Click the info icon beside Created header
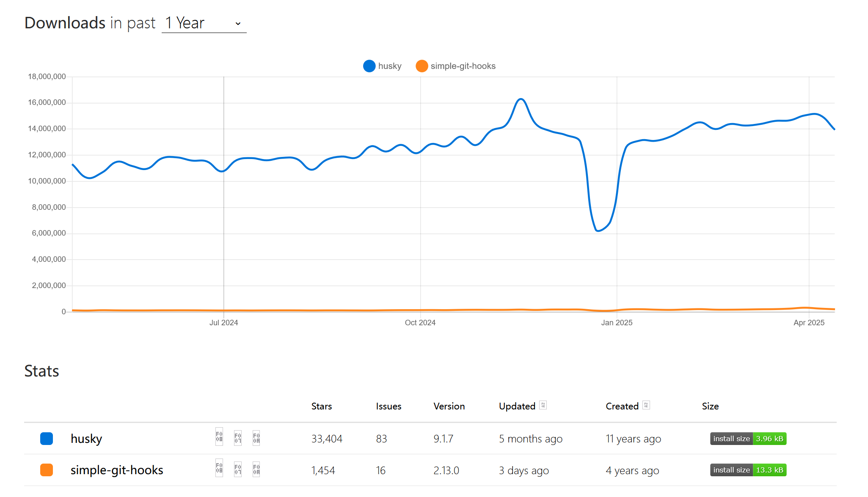868x497 pixels. (646, 405)
